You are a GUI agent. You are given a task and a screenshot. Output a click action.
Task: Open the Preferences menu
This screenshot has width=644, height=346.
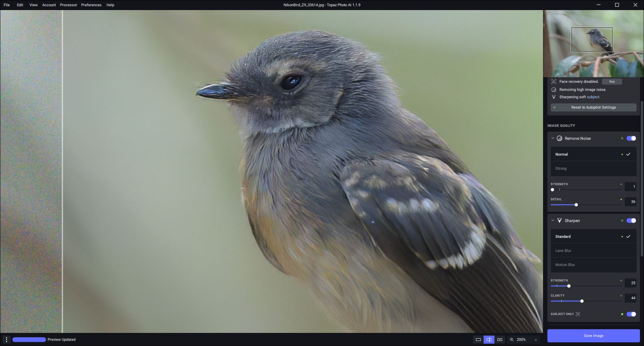coord(91,5)
